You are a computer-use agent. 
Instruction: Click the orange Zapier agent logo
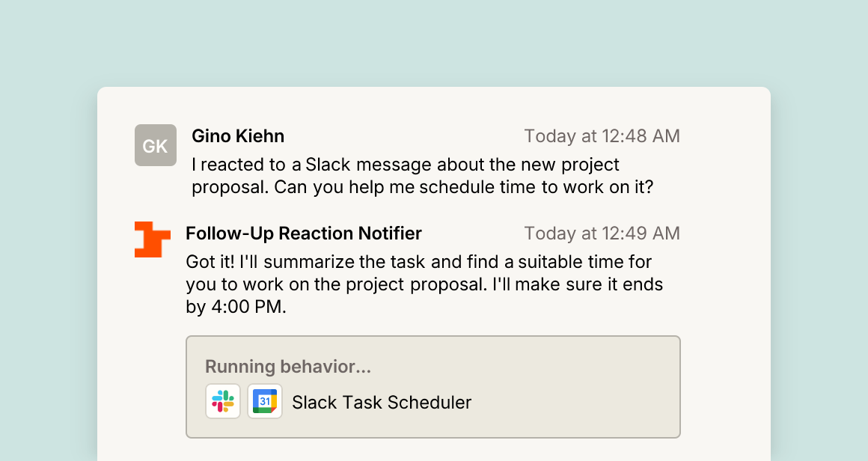(152, 239)
